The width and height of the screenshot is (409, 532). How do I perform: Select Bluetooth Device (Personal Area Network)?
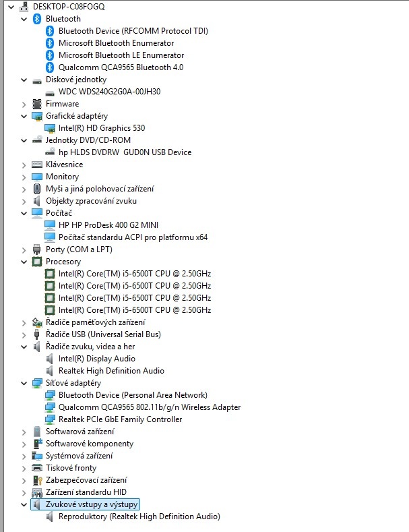[x=133, y=395]
